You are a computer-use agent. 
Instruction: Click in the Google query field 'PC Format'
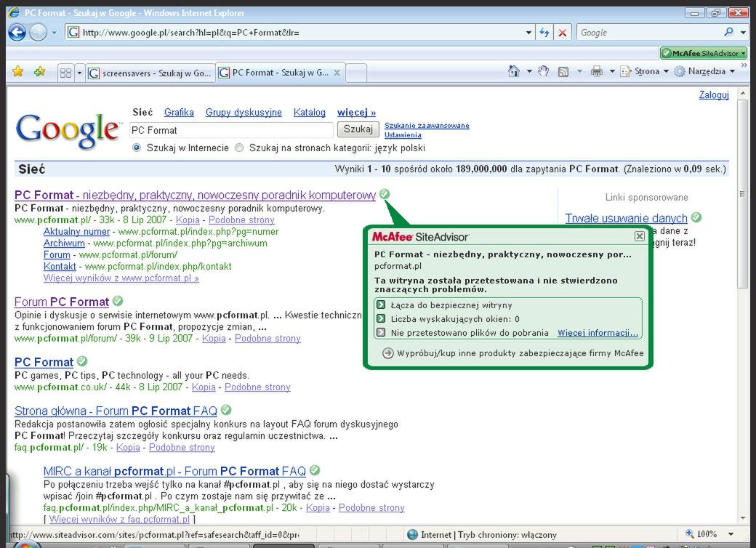tap(231, 130)
